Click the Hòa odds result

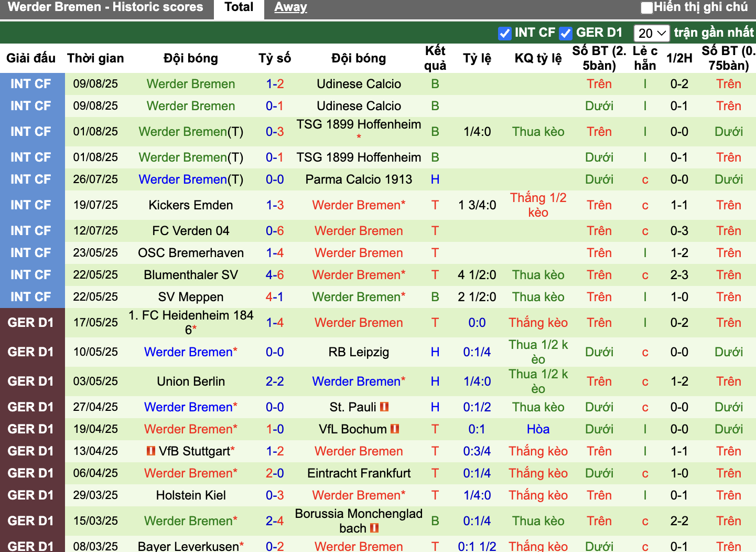(x=538, y=429)
